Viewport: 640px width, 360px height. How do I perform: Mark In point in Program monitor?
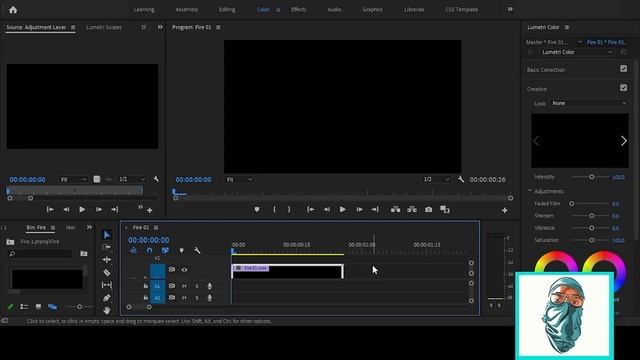(x=274, y=209)
